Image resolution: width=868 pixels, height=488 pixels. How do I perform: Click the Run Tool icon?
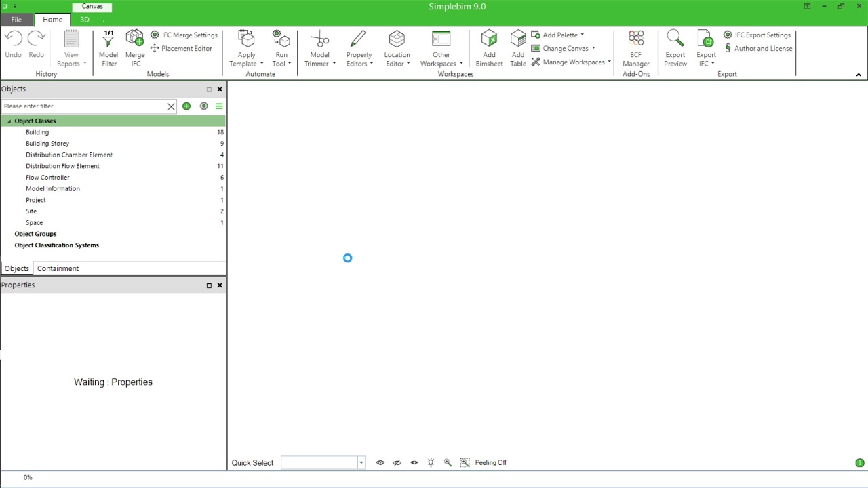(281, 39)
